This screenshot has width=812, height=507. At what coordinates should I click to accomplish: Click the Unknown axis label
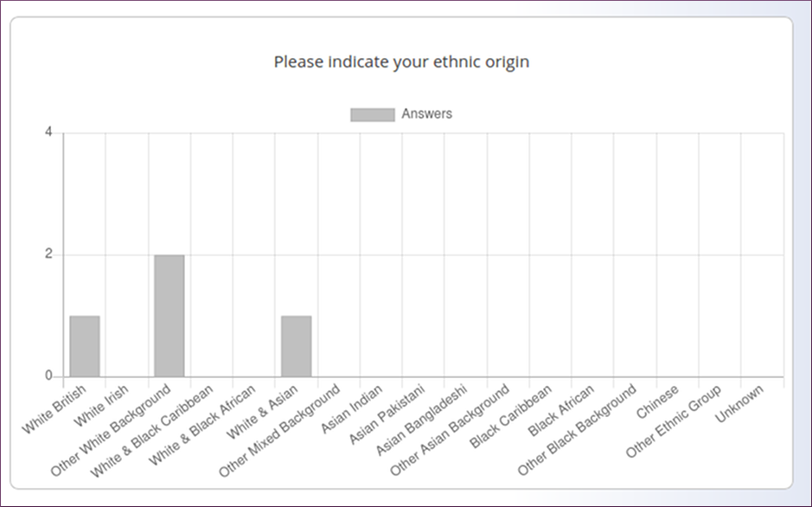click(x=739, y=403)
